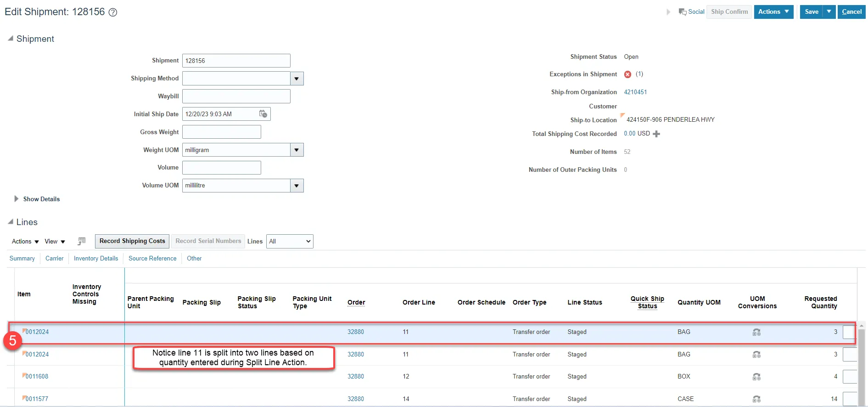Switch to the Inventory Details tab
This screenshot has height=407, width=868.
(96, 259)
